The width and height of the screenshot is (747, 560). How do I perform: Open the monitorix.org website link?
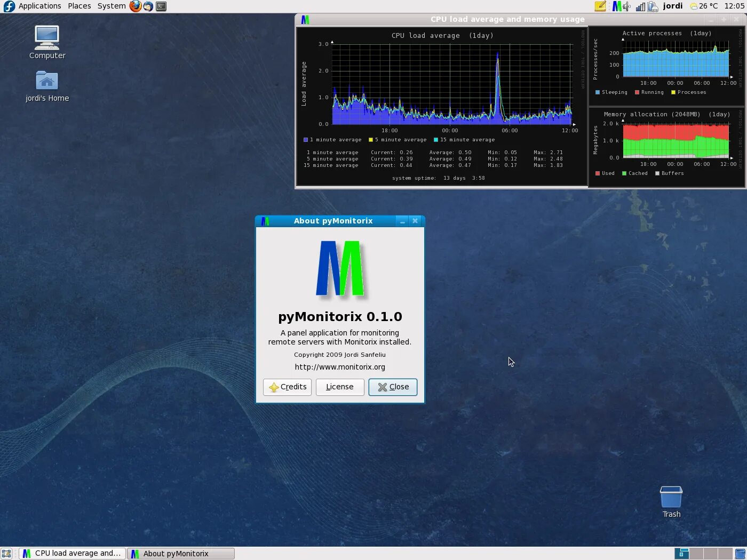[340, 367]
